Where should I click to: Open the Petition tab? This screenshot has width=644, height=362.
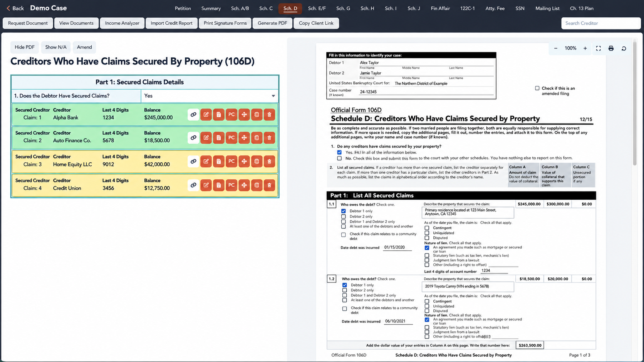pyautogui.click(x=183, y=8)
